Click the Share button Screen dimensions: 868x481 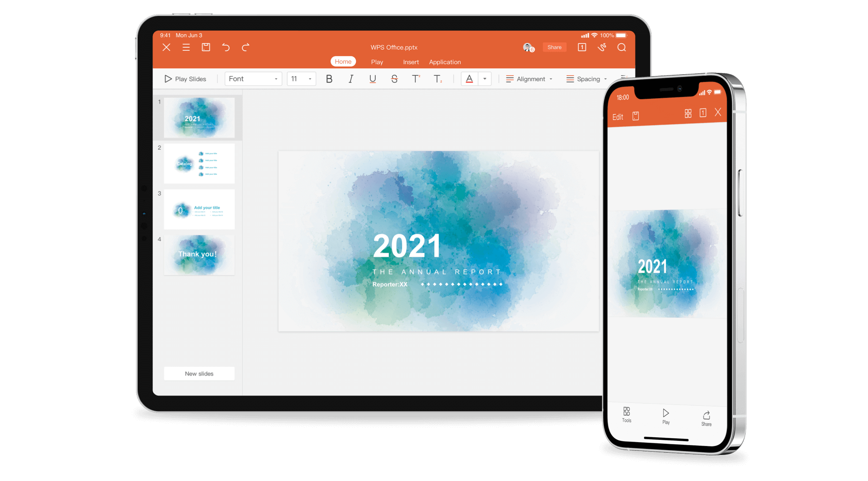point(553,47)
